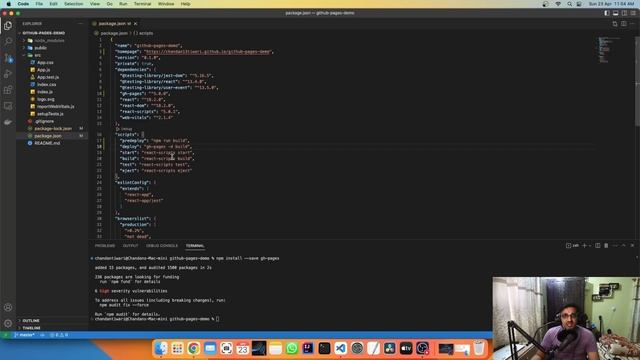
Task: Open the Explorer view in activity bar
Action: (x=8, y=26)
